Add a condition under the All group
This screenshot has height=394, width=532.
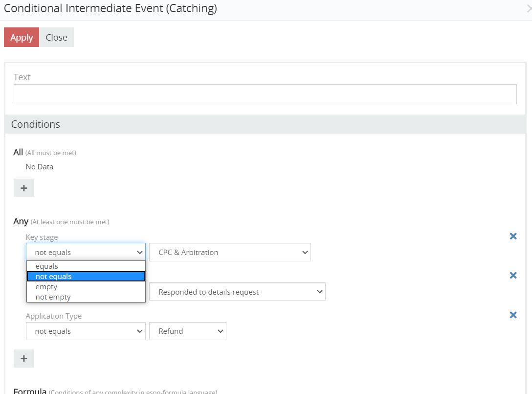tap(23, 188)
